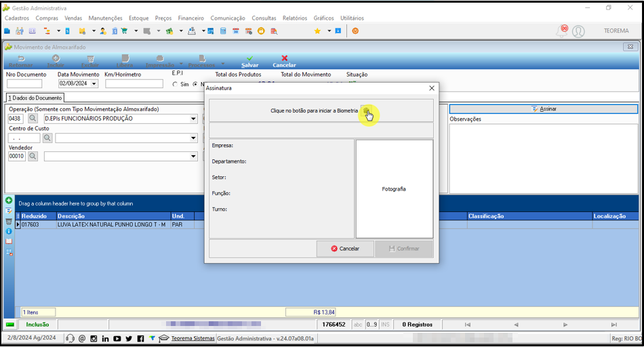The height and width of the screenshot is (347, 644).
Task: Close the Movimento de Almoxarifado window
Action: [x=630, y=47]
